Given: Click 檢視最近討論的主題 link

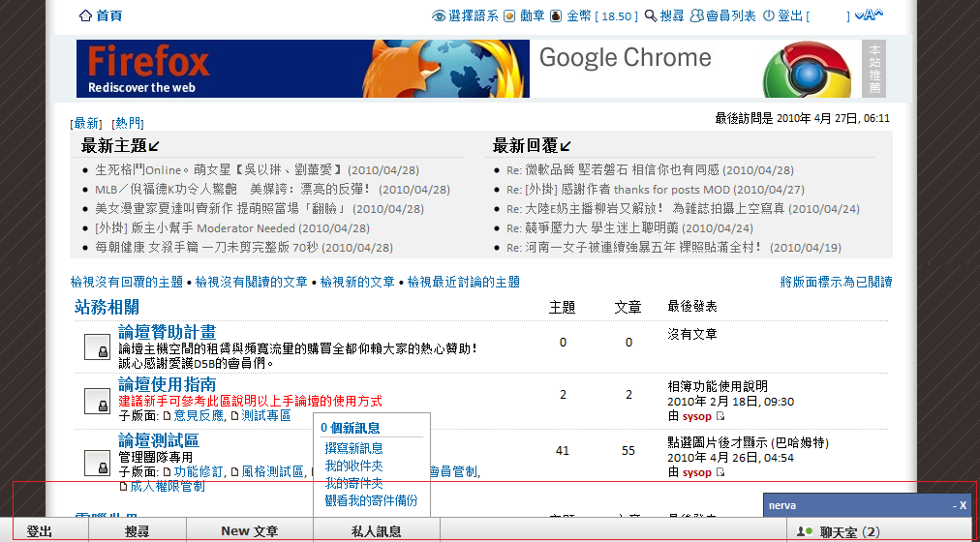Looking at the screenshot, I should (464, 283).
